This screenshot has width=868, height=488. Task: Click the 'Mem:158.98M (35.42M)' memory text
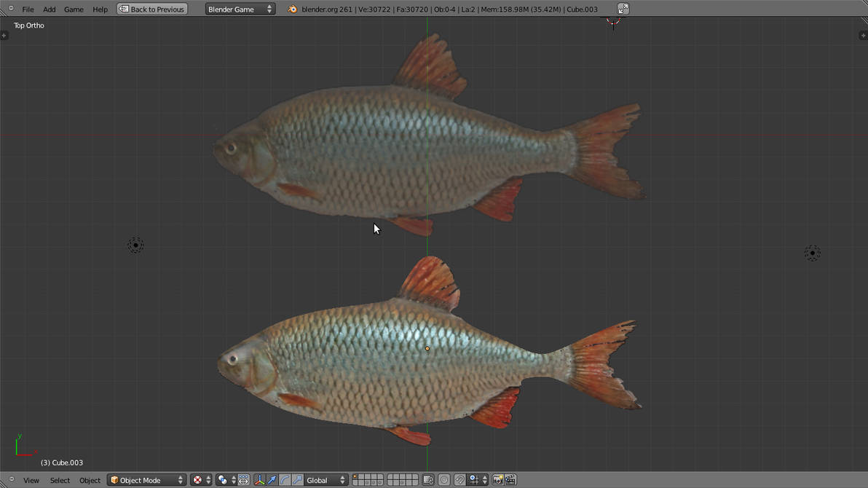(521, 9)
